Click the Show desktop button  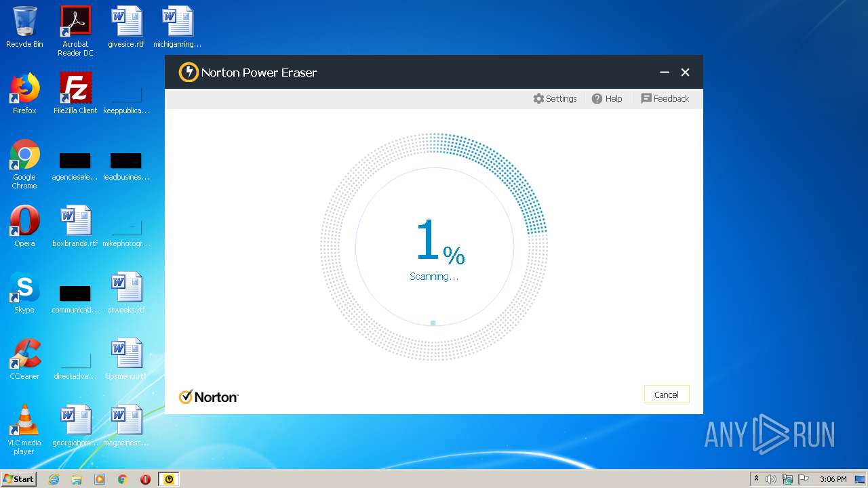pos(861,479)
